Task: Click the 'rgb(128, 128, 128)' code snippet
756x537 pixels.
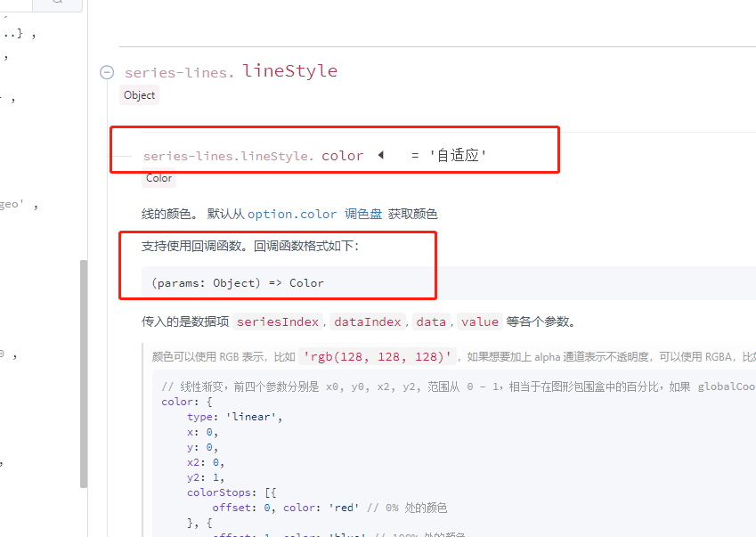Action: pos(377,357)
